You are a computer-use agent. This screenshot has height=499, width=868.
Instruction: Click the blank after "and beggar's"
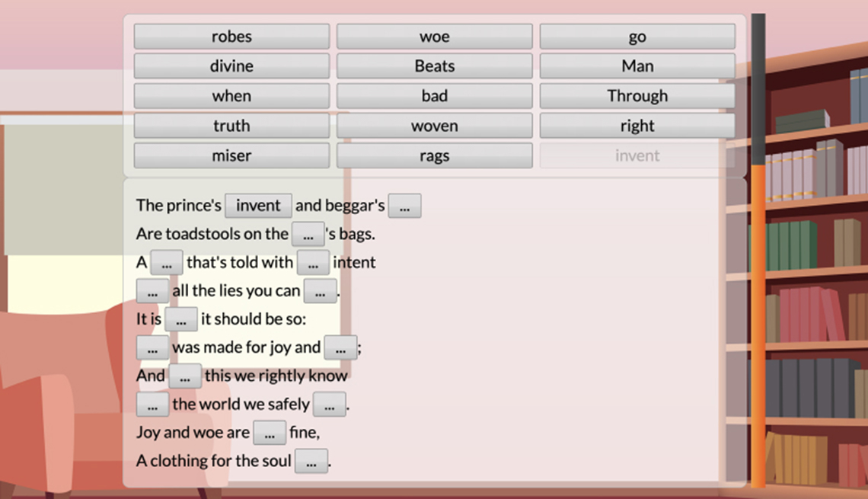coord(404,206)
